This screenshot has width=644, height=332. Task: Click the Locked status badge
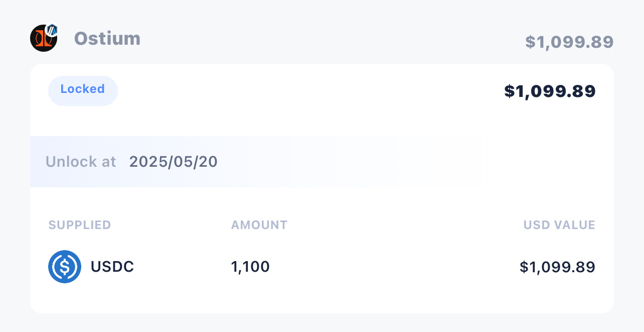(x=83, y=90)
